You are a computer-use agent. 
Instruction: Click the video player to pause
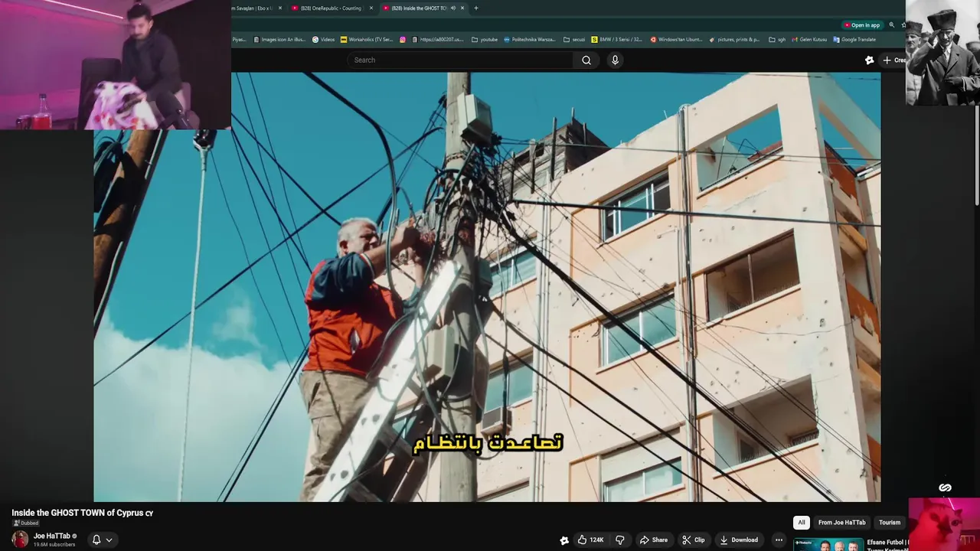pos(487,287)
